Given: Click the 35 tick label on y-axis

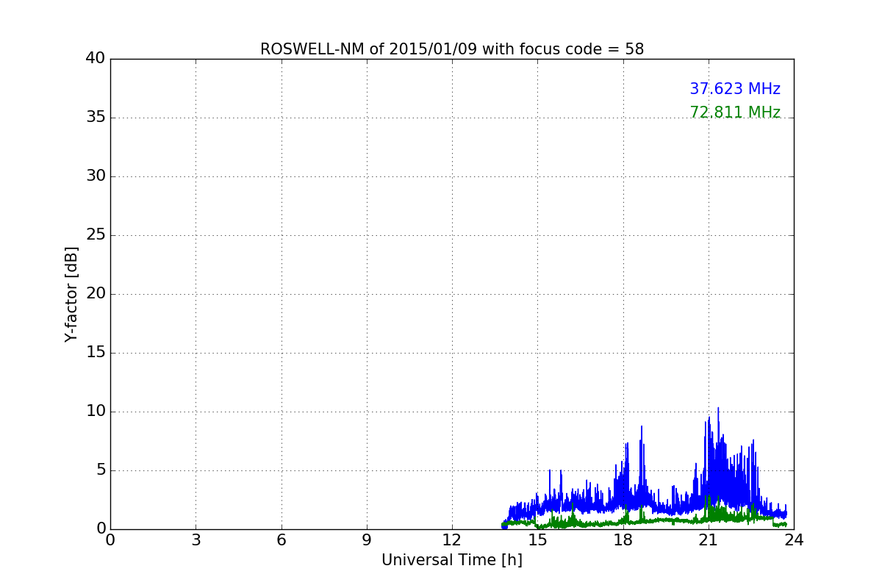Looking at the screenshot, I should [x=95, y=118].
